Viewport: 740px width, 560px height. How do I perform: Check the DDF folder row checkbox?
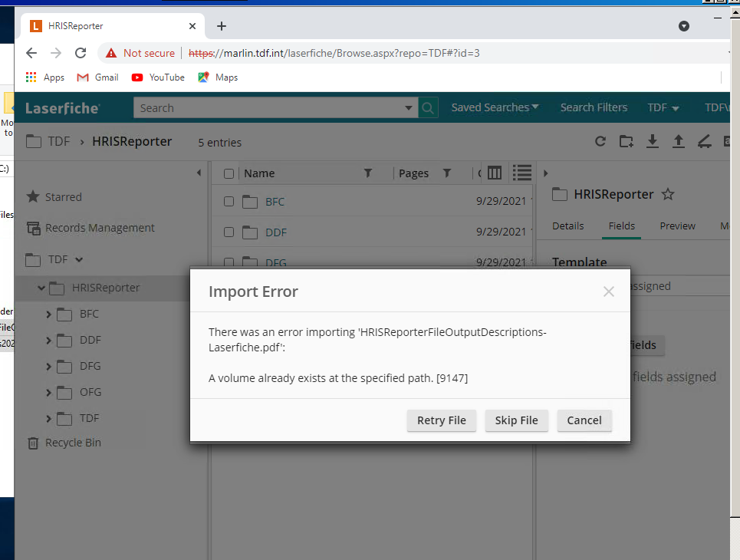[229, 232]
